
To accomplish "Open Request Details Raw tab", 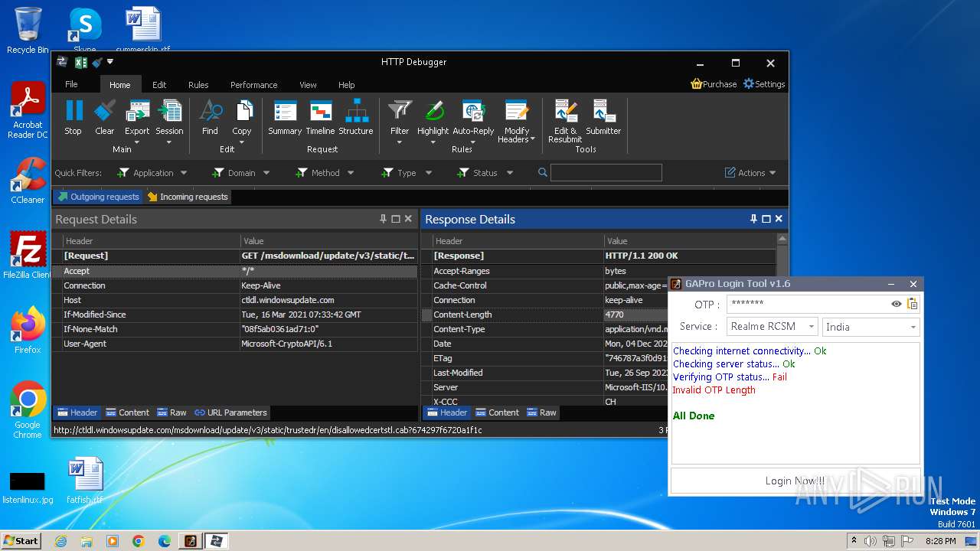I will point(171,412).
